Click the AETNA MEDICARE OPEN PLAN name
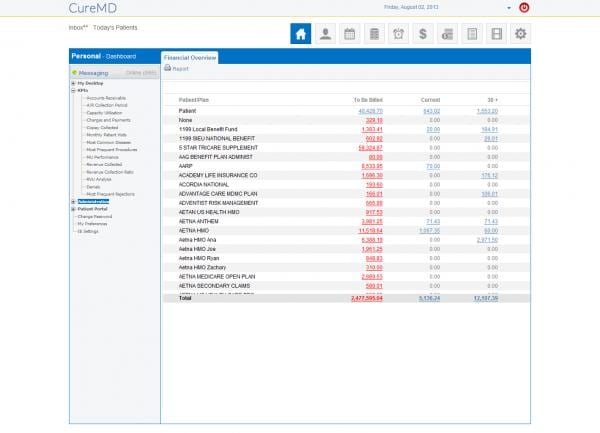The image size is (600, 433). (217, 277)
